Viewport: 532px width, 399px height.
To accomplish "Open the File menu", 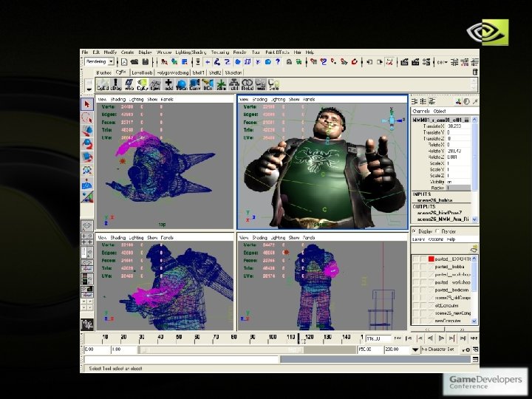I will (x=85, y=52).
